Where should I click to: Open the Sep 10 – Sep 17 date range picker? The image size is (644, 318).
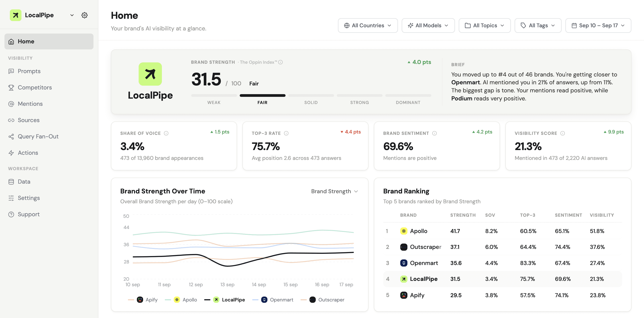click(598, 25)
